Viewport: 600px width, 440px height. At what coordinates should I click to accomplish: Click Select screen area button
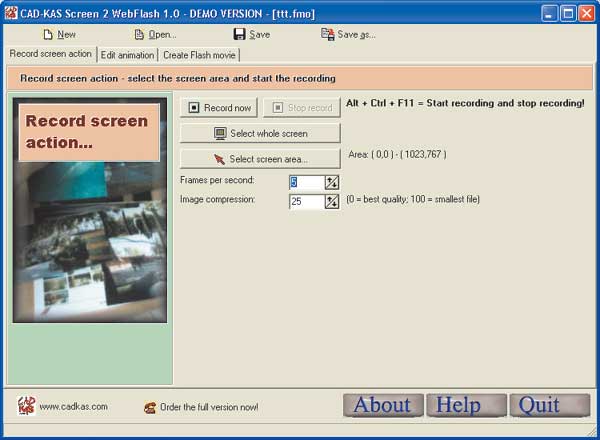coord(260,159)
